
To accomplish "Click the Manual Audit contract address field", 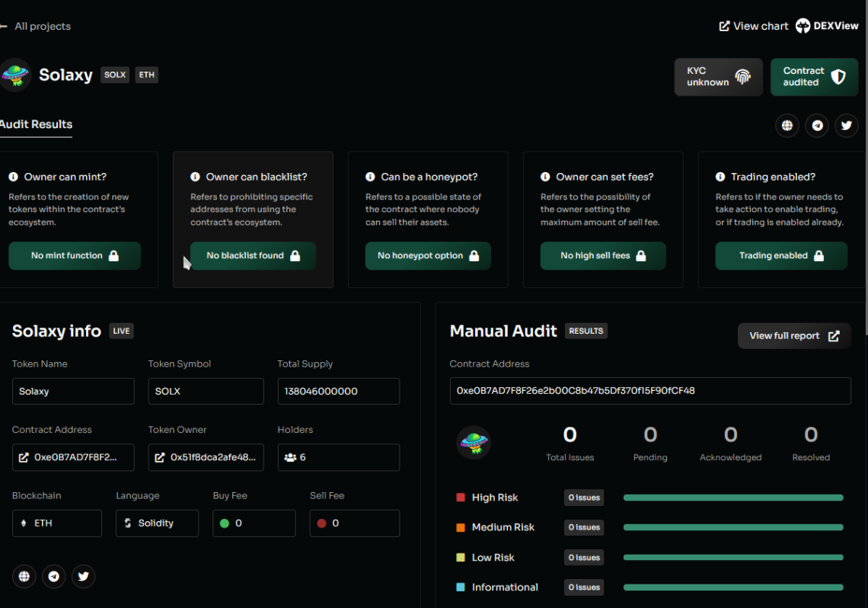I will coord(649,391).
